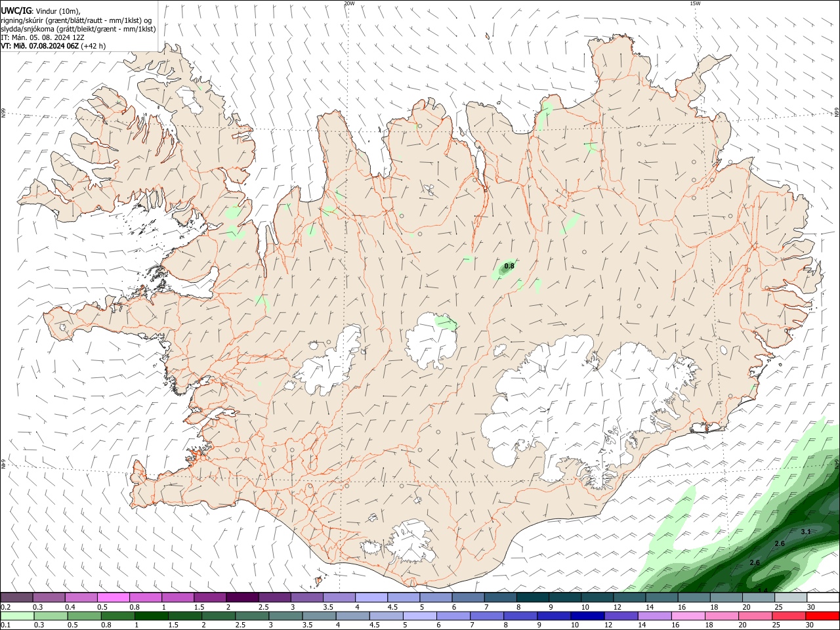Image resolution: width=840 pixels, height=630 pixels.
Task: Click the 3.1 precipitation value offshore
Action: click(806, 532)
